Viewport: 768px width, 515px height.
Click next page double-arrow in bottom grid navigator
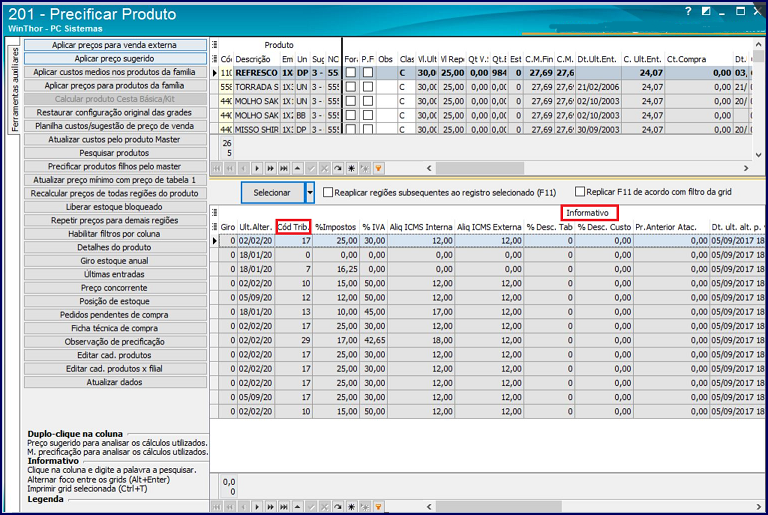pyautogui.click(x=270, y=507)
